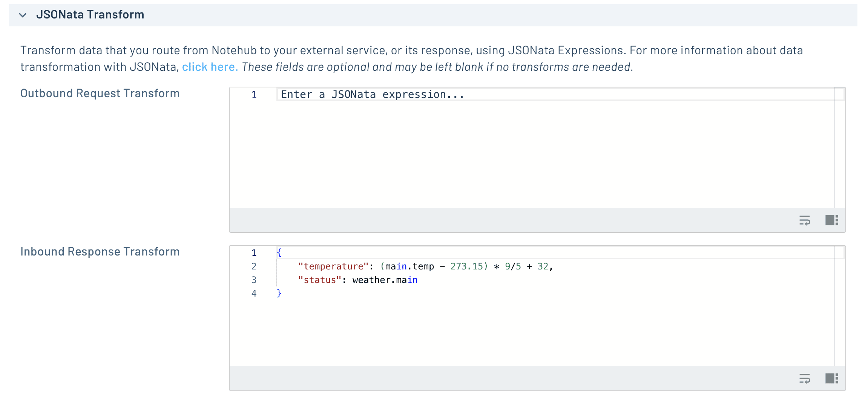
Task: Select line number 2 in Inbound editor
Action: [x=254, y=266]
